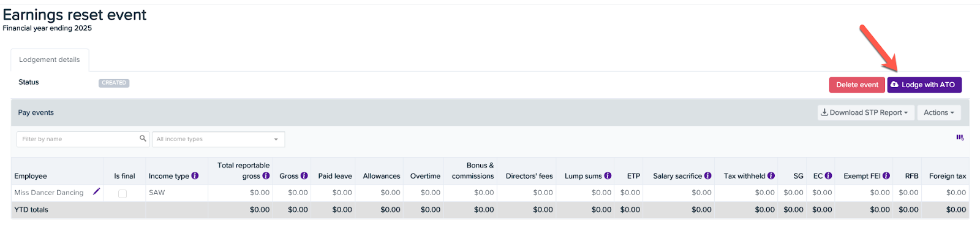Click the search magnifier in the name filter
Image resolution: width=980 pixels, height=227 pixels.
click(x=143, y=139)
